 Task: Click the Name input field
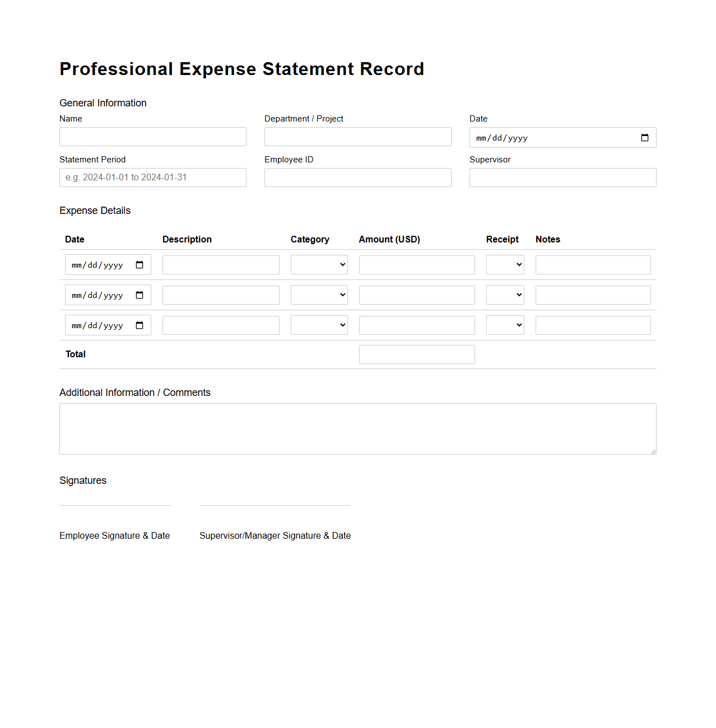click(152, 136)
